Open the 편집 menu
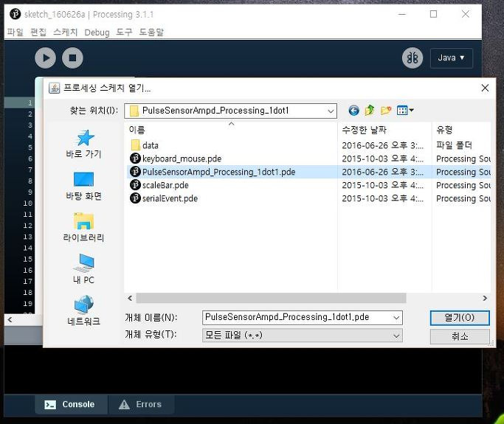The image size is (504, 424). point(38,32)
